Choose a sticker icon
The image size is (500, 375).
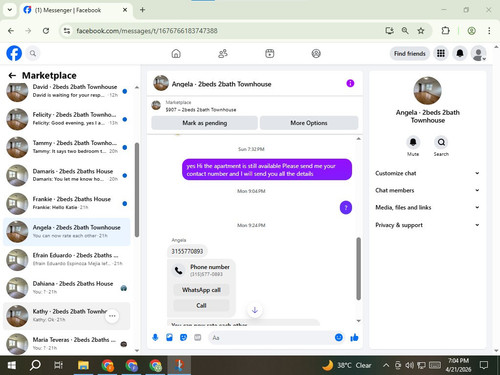click(x=183, y=338)
